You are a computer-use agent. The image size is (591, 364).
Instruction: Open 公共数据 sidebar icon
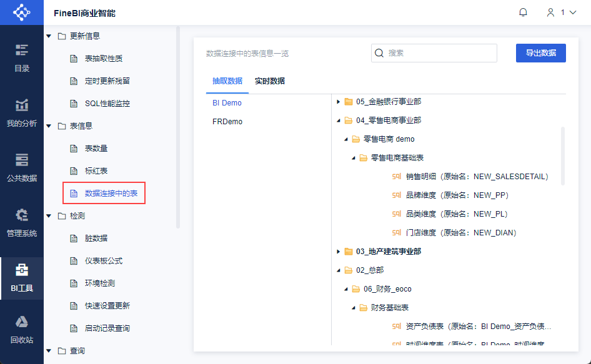pos(22,167)
